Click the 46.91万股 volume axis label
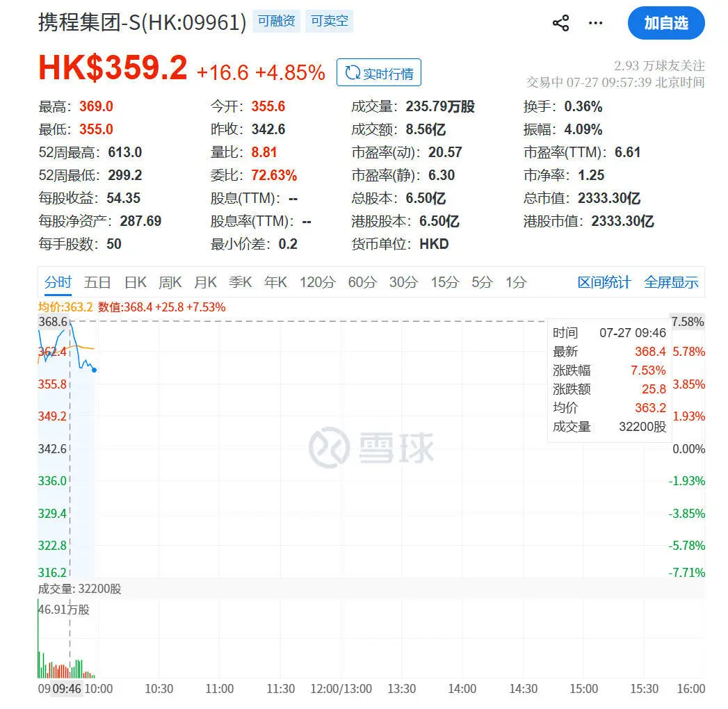This screenshot has height=709, width=728. click(63, 609)
